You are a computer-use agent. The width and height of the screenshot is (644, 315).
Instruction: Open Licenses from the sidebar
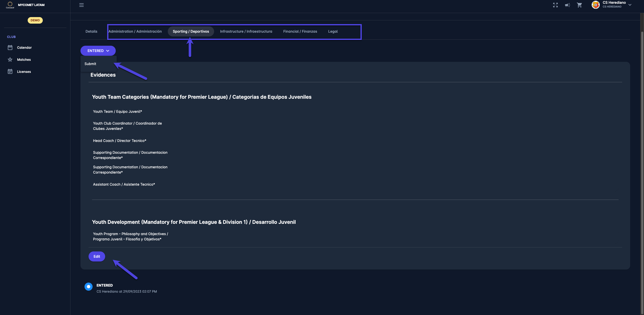coord(24,72)
